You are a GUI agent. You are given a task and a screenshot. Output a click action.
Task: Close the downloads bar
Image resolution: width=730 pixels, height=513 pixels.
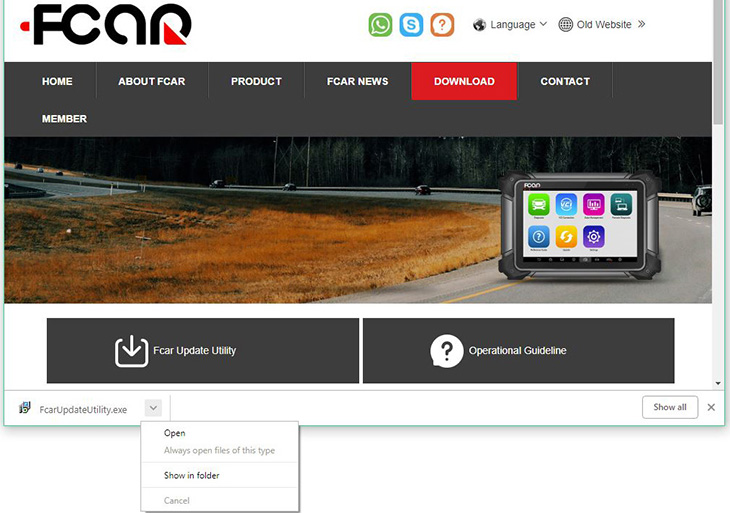[x=711, y=407]
